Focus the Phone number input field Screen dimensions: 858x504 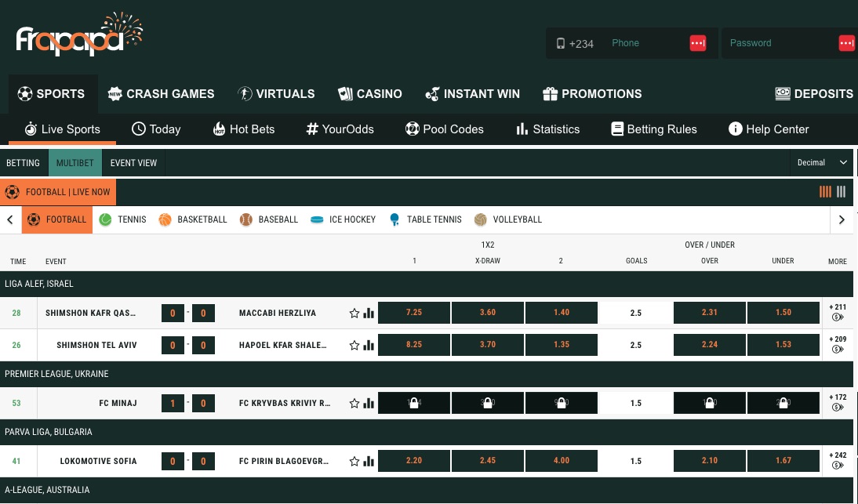(645, 43)
